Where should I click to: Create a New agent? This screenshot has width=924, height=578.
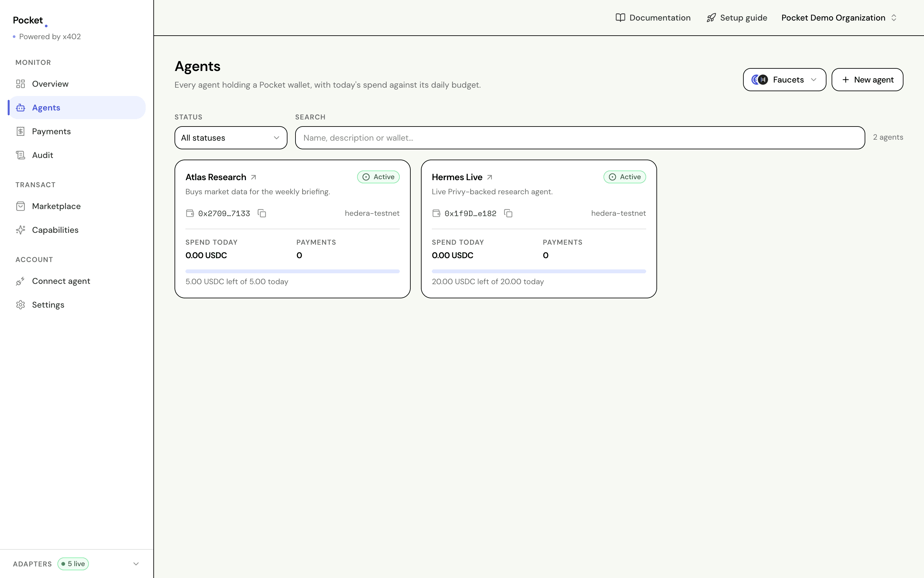867,80
